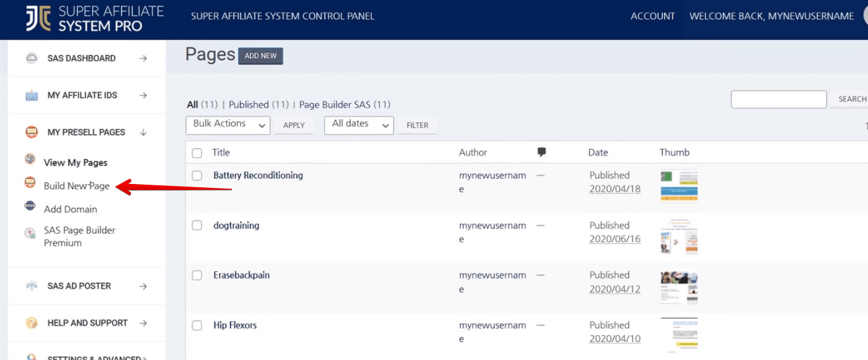Click the pages search input field

click(x=779, y=99)
